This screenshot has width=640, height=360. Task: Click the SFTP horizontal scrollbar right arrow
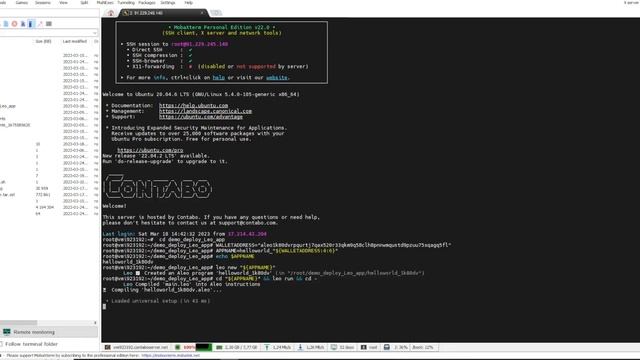(x=95, y=322)
